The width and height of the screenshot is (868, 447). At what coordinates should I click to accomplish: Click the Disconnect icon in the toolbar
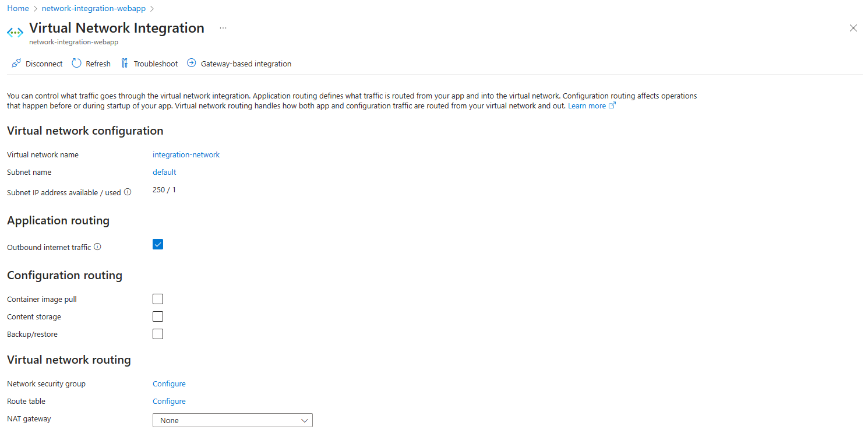coord(16,63)
